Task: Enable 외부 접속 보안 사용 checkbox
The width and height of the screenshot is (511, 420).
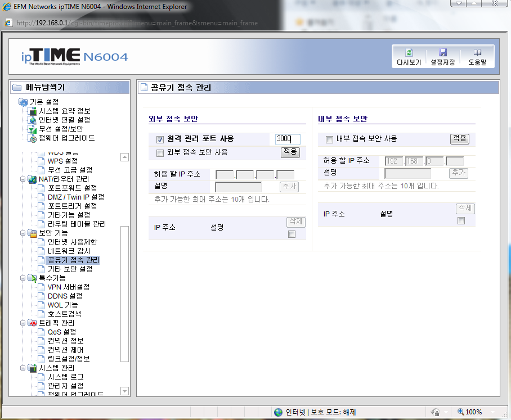Action: 160,153
